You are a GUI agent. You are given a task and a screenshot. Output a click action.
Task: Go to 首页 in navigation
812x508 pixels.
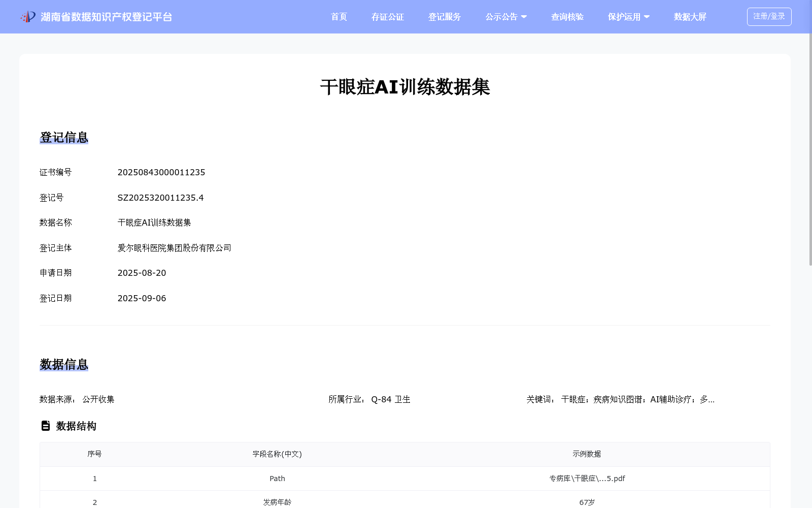(x=339, y=17)
